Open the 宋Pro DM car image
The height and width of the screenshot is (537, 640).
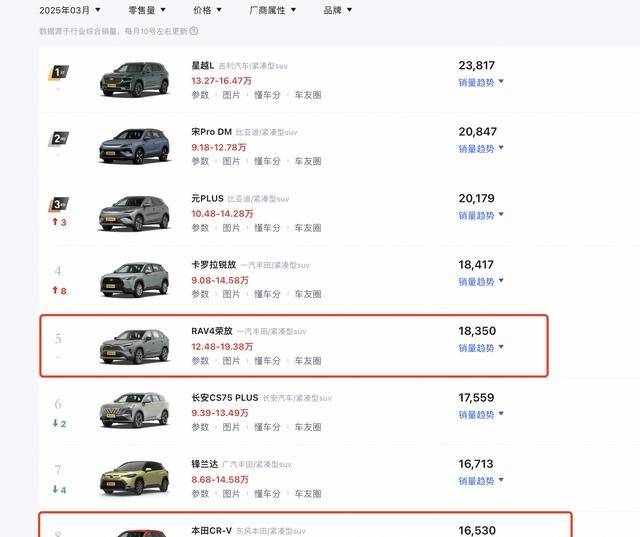(x=135, y=146)
